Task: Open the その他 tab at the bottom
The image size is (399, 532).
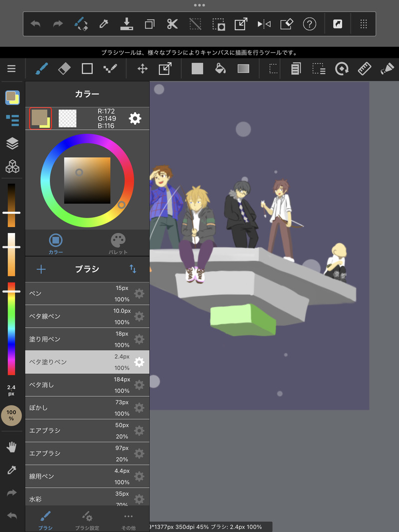Action: (129, 521)
